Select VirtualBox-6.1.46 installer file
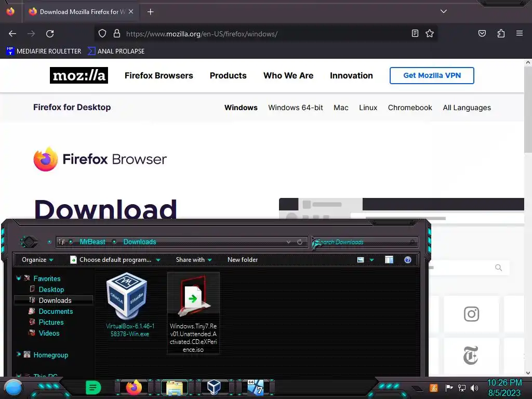532x399 pixels. coord(130,305)
